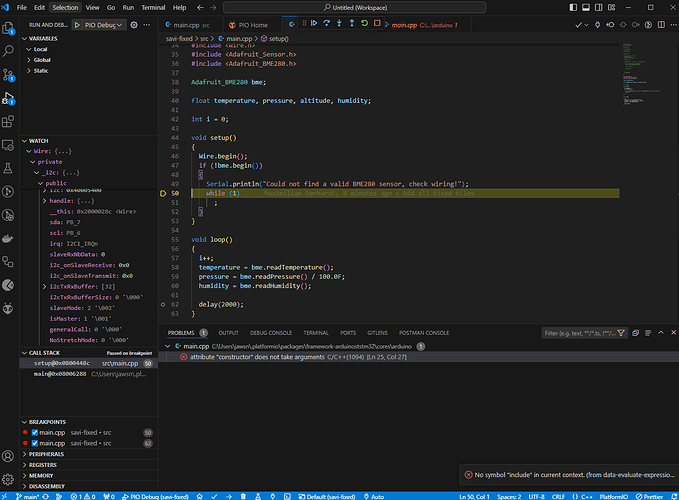679x500 pixels.
Task: Toggle main.cpp line 50 breakpoint checkbox
Action: tap(35, 432)
